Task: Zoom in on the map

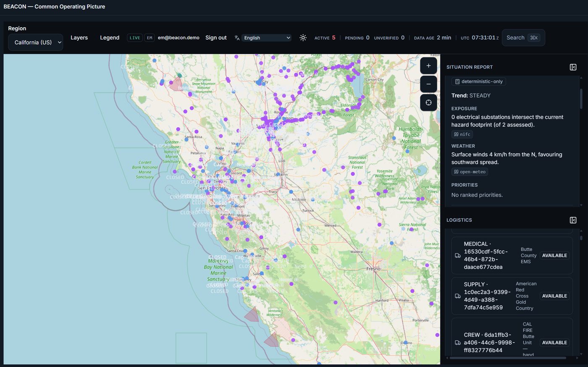Action: pyautogui.click(x=428, y=66)
